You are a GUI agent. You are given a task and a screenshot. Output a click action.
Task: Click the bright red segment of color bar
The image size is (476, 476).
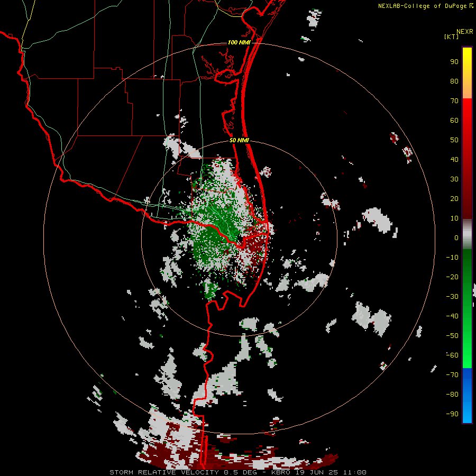point(467,115)
